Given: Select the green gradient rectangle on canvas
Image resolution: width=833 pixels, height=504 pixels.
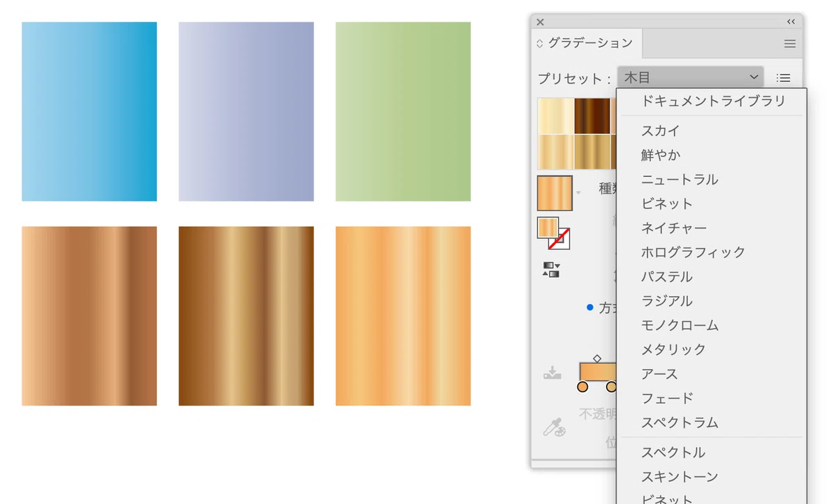Looking at the screenshot, I should pos(403,112).
